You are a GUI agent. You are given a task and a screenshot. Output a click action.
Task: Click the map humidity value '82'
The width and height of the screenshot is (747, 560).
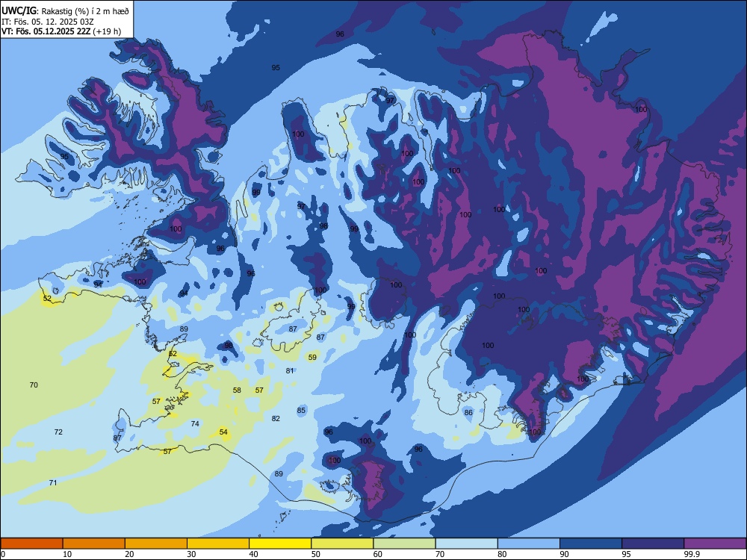(276, 419)
